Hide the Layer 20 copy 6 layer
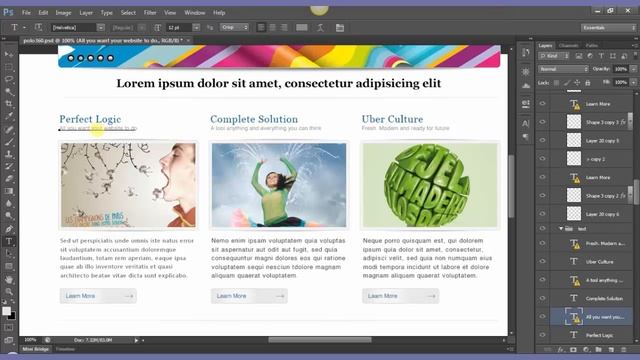 tap(542, 213)
